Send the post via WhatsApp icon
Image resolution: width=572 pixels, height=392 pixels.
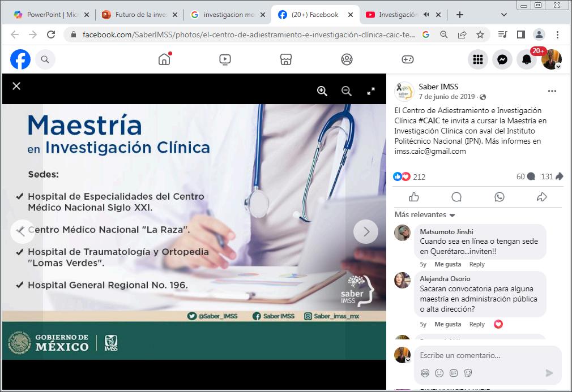coord(500,197)
